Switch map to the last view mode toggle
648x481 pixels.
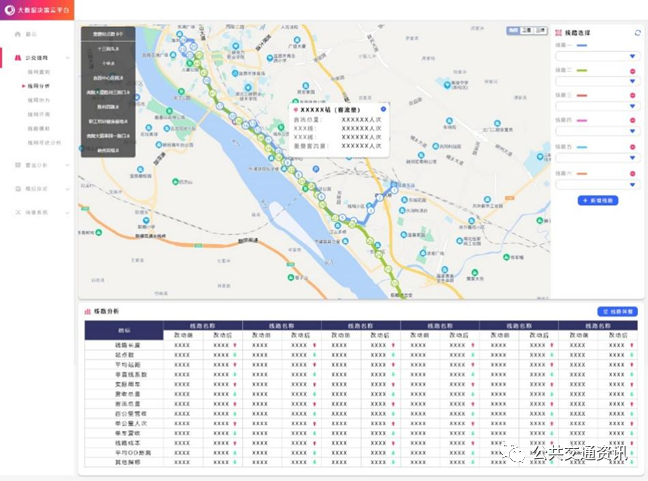(538, 31)
